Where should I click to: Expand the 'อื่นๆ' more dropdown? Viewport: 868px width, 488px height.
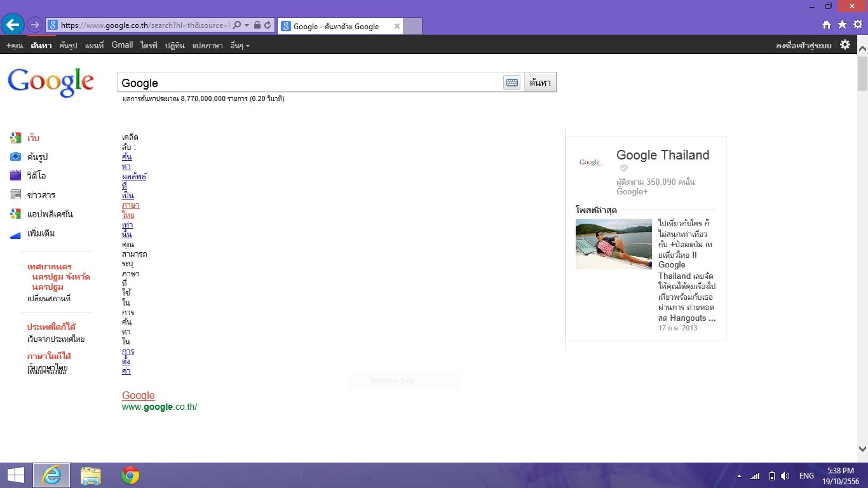pyautogui.click(x=240, y=46)
